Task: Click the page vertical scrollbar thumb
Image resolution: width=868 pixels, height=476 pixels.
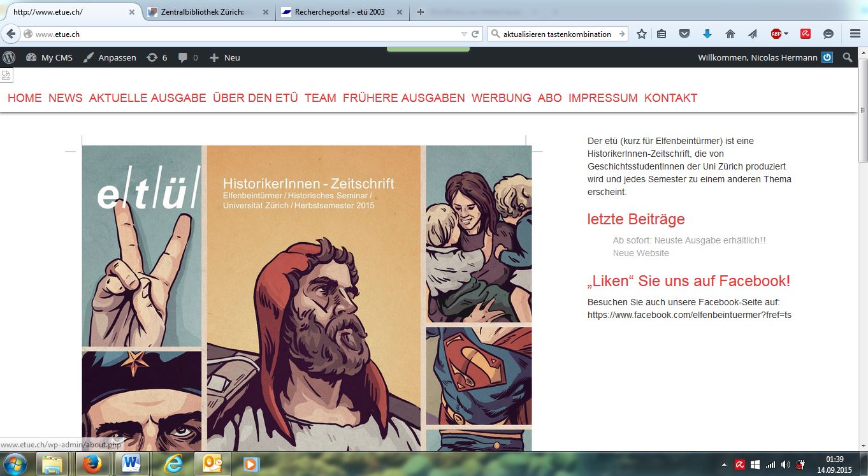Action: (863, 110)
